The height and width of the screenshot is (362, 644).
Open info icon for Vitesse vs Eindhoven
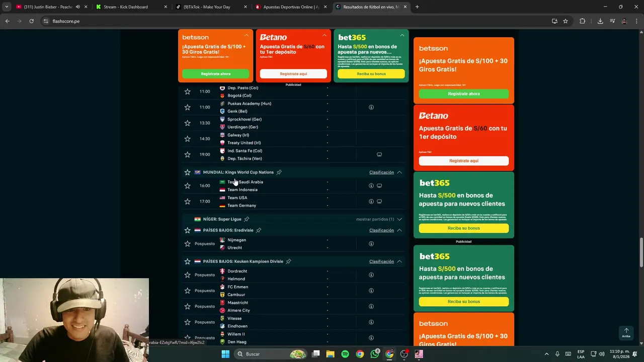(x=371, y=322)
